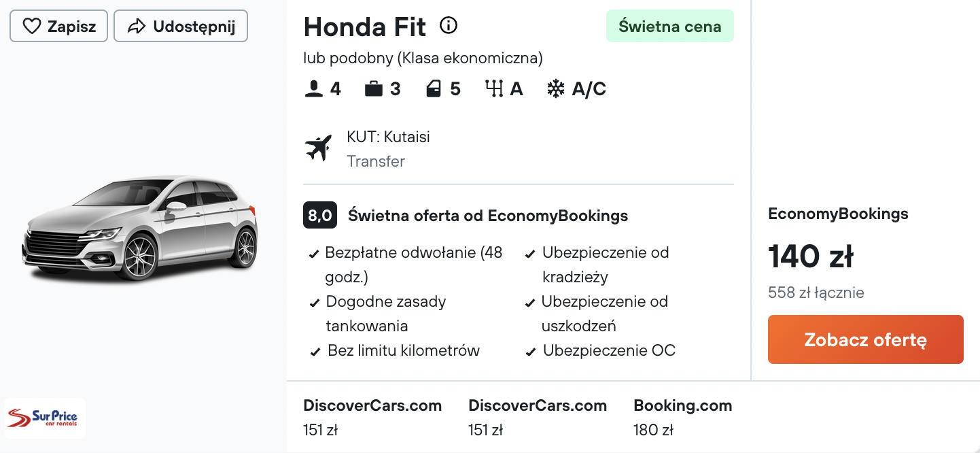Click the transmission gearbox icon
This screenshot has height=453, width=980.
pos(494,89)
